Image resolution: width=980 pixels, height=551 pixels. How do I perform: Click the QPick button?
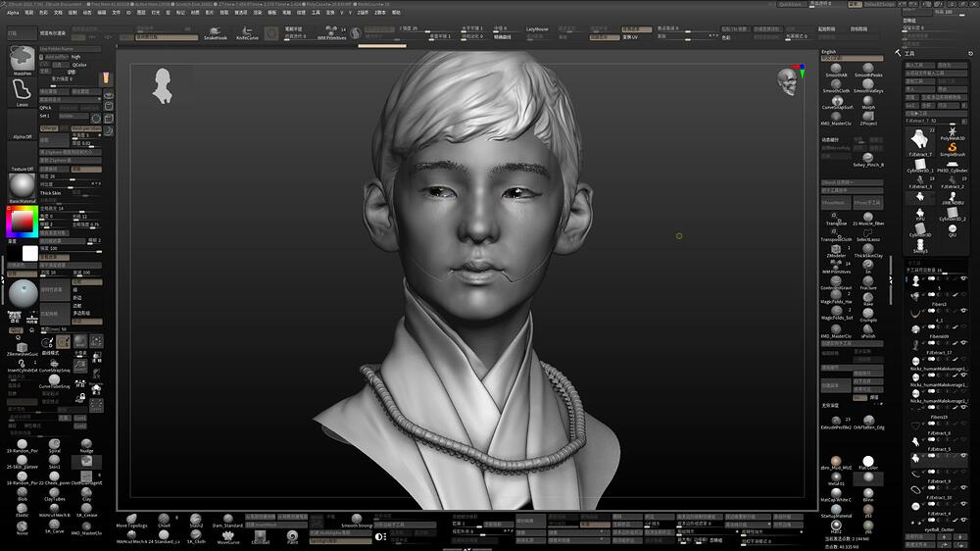click(x=45, y=108)
